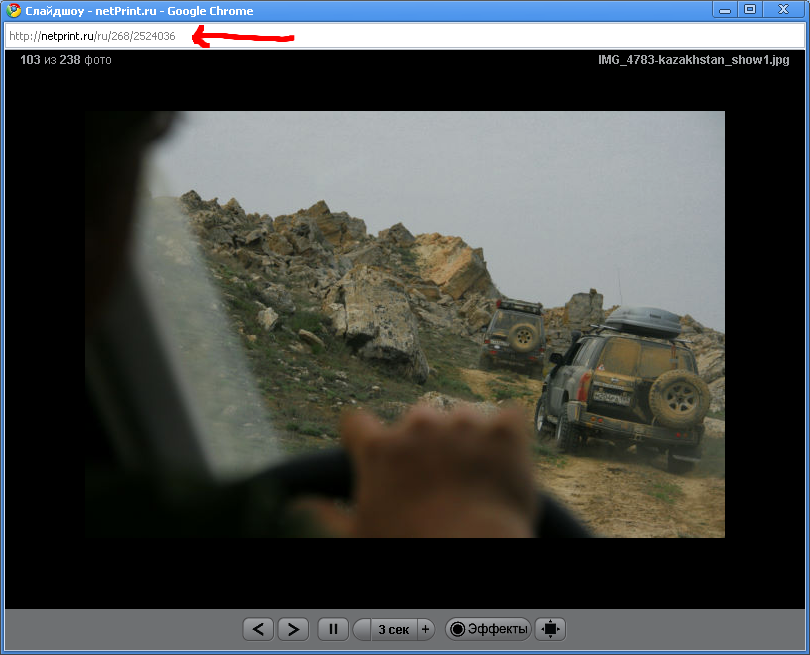Click the netprint.ru address bar
This screenshot has width=810, height=655.
[x=400, y=36]
